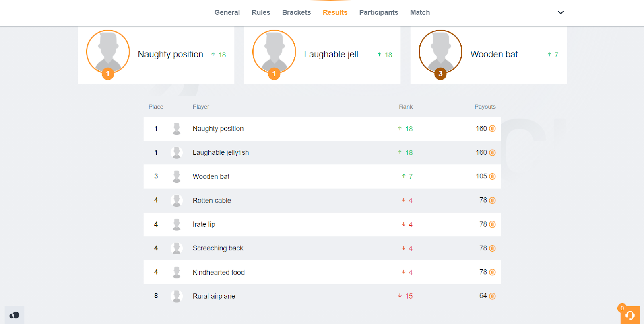Click the down arrow rank icon for Rotten cable

[403, 200]
